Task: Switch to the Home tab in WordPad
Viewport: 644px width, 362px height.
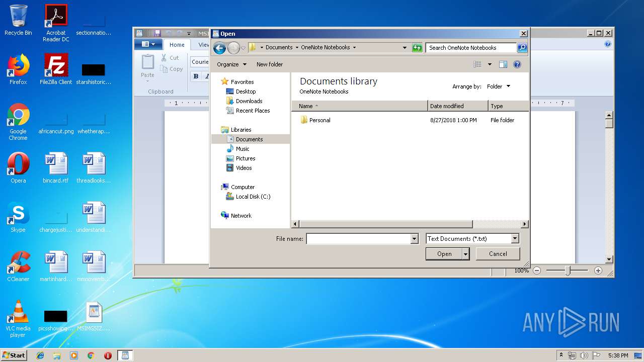Action: 177,45
